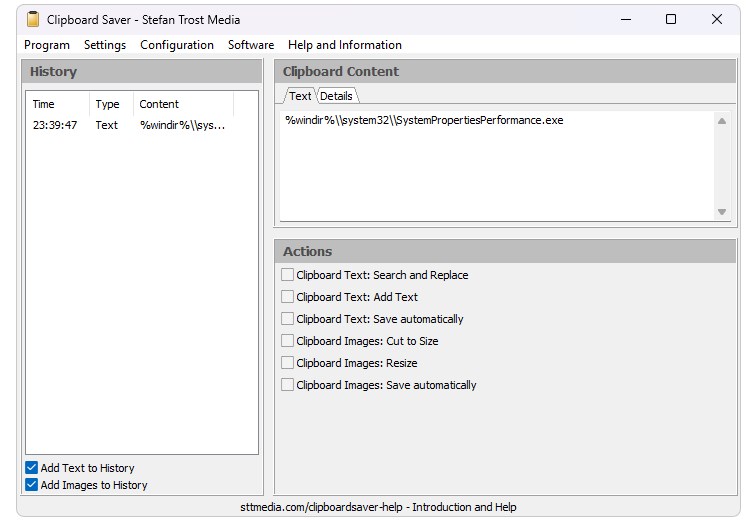The image size is (748, 530).
Task: Open the Software menu
Action: [x=251, y=45]
